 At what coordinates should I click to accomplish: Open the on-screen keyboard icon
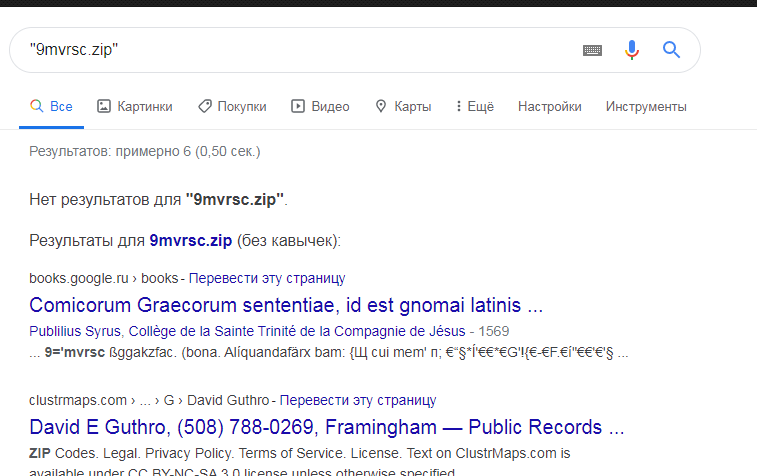tap(593, 50)
